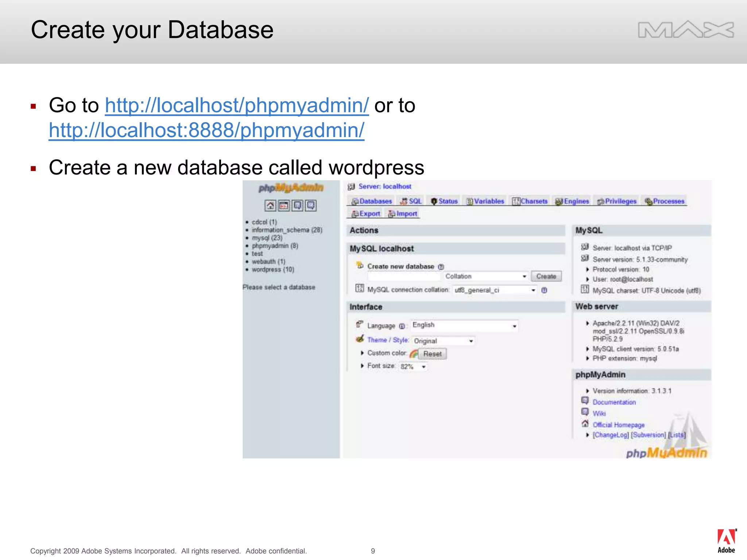Open the English language dropdown
The width and height of the screenshot is (747, 560).
(x=464, y=325)
